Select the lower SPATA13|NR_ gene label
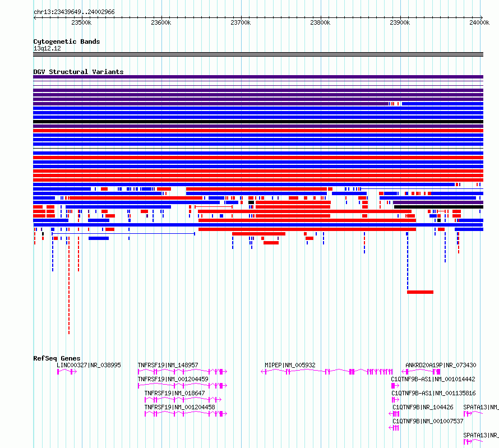499x448 pixels. click(x=481, y=435)
